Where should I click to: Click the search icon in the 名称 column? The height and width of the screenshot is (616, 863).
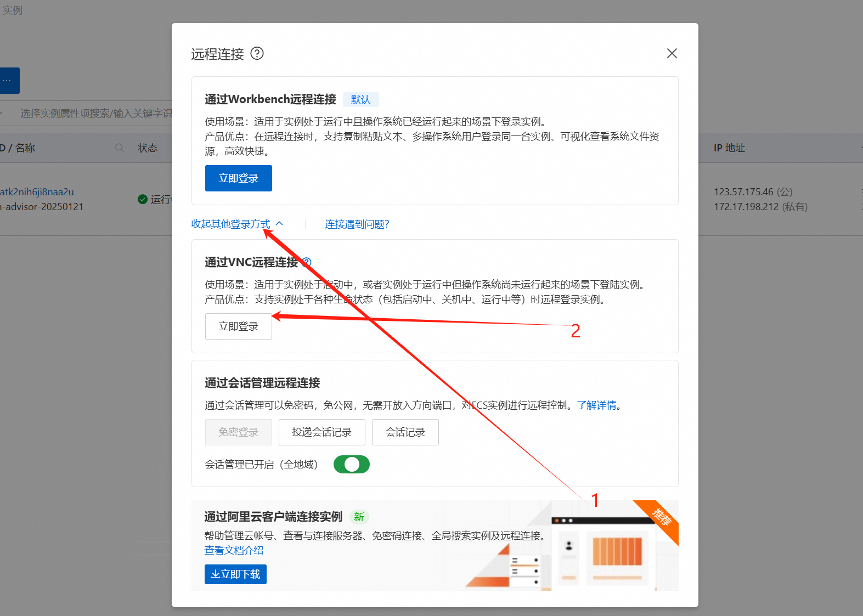[120, 148]
